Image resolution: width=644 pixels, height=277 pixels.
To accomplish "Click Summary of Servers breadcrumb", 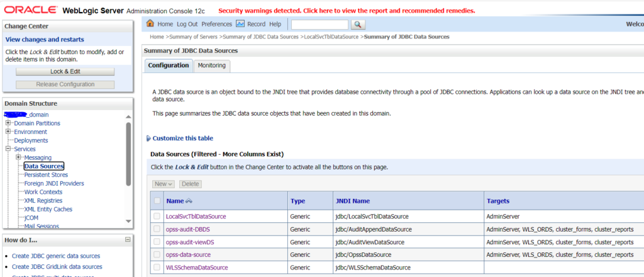I will [x=194, y=37].
